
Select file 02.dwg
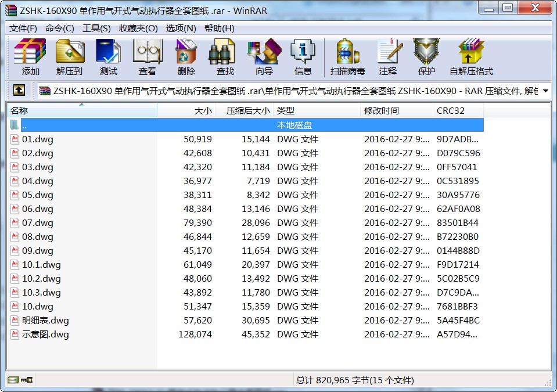click(x=38, y=153)
